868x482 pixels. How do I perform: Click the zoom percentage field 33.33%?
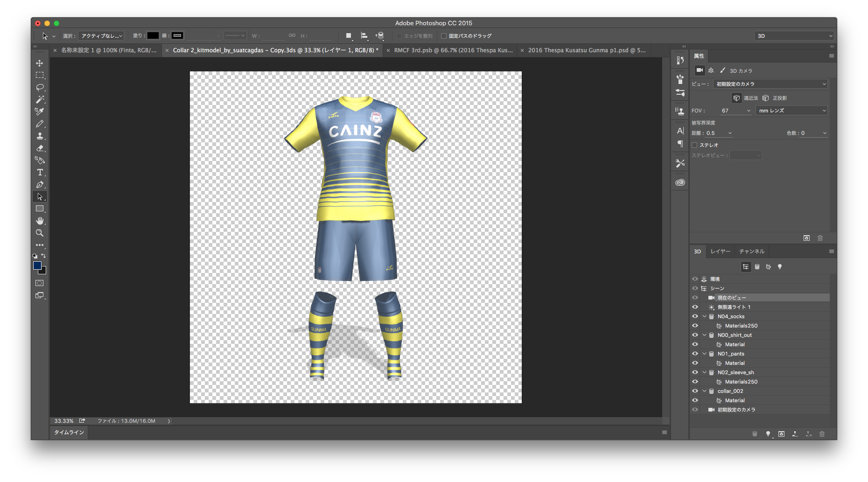pyautogui.click(x=64, y=421)
